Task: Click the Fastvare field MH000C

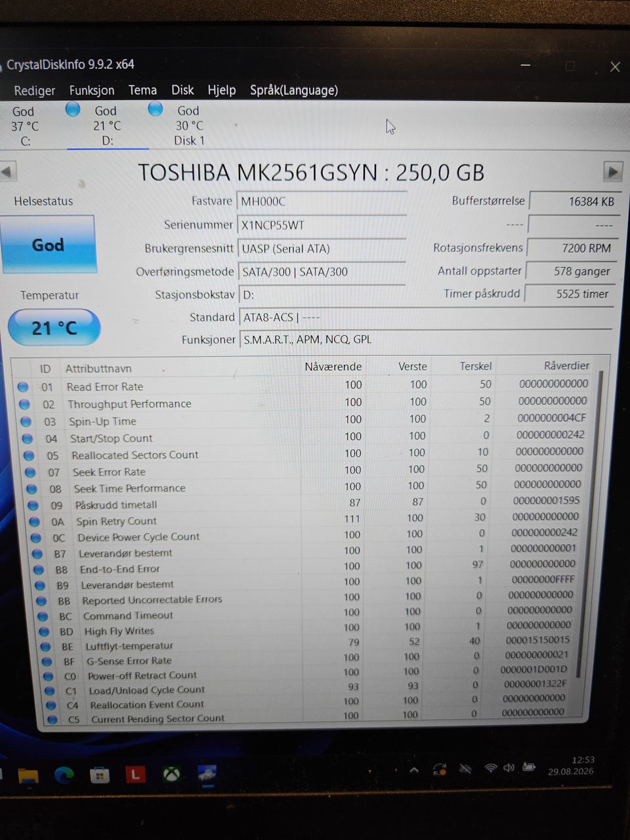Action: [x=322, y=201]
